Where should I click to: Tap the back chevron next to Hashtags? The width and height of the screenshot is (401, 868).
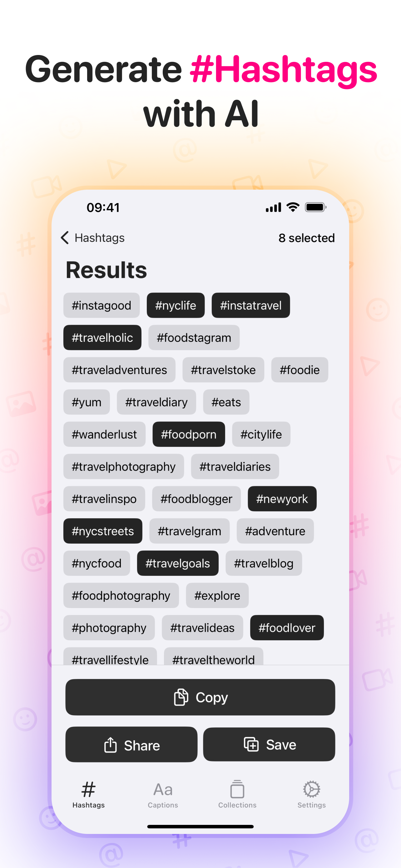[65, 238]
